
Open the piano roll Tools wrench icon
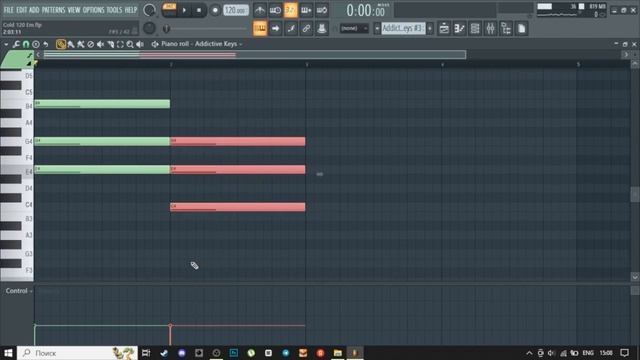point(16,44)
